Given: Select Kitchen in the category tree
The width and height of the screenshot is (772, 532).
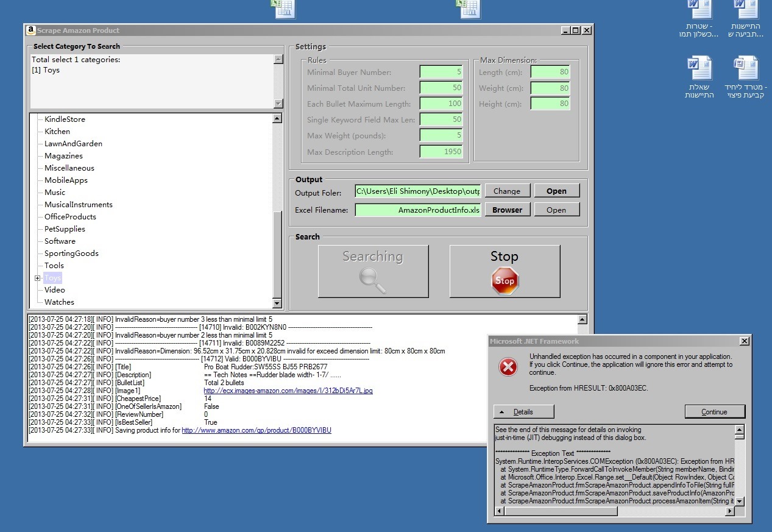Looking at the screenshot, I should pyautogui.click(x=57, y=132).
